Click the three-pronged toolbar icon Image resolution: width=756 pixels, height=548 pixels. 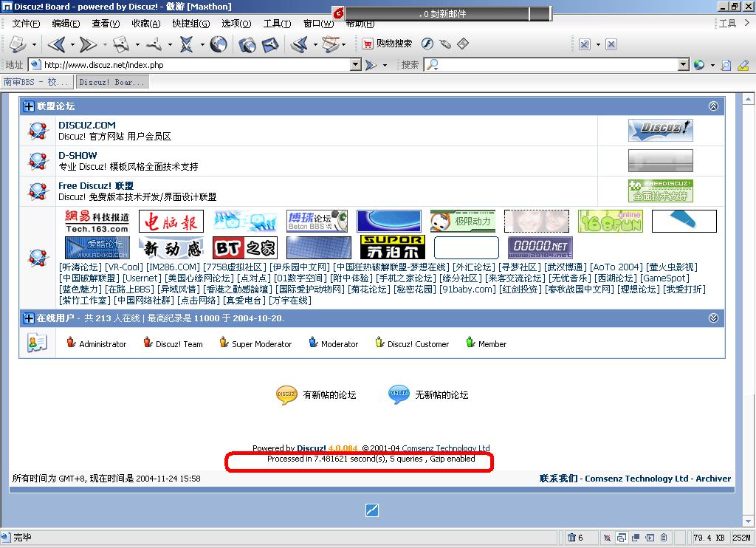(154, 44)
